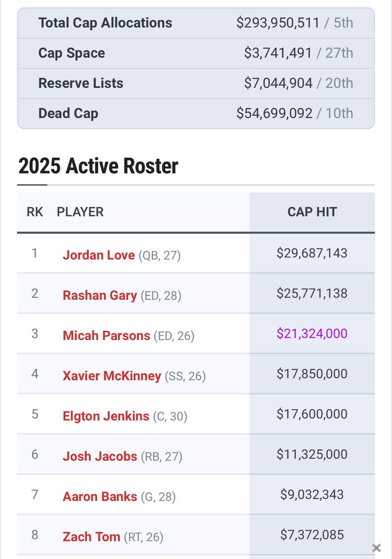Close the ad with the X icon
This screenshot has height=559, width=392.
click(376, 548)
